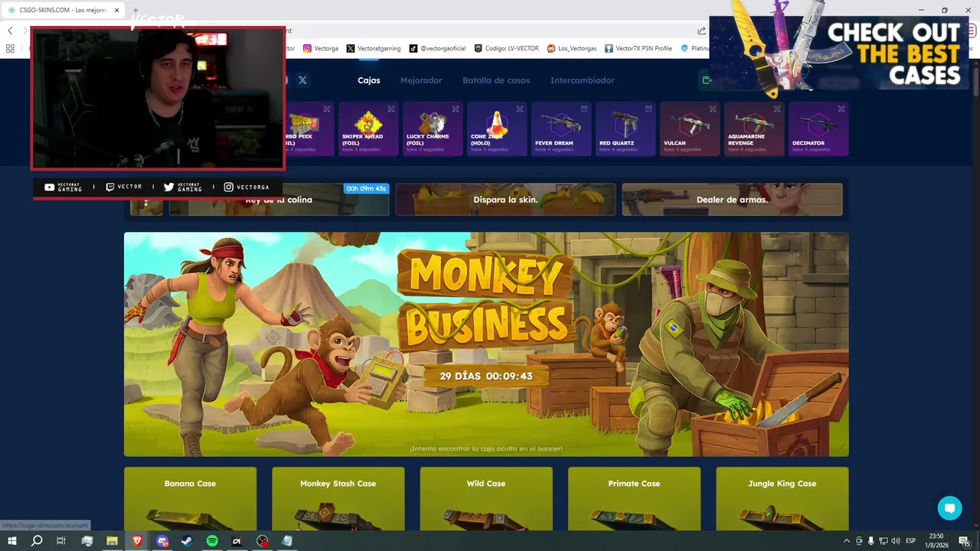Open the Vector7X PSN Profile bookmark
Screen dimensions: 980x551
click(639, 48)
